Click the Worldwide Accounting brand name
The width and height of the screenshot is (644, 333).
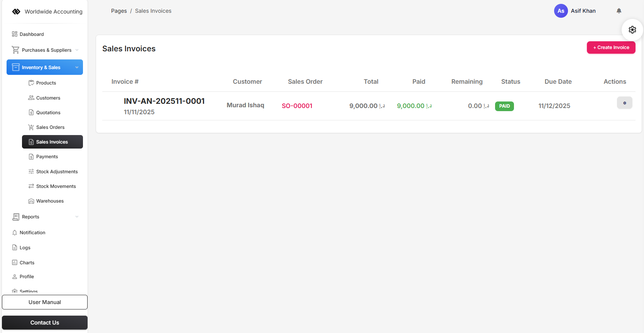tap(54, 12)
